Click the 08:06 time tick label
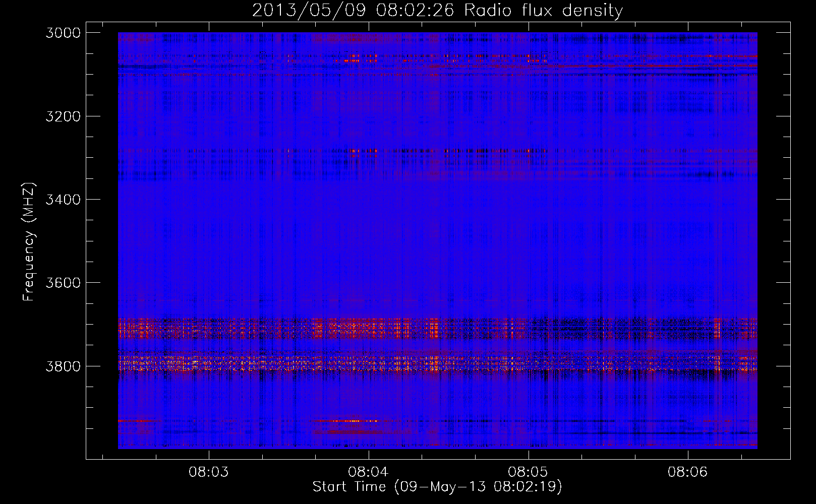 688,472
